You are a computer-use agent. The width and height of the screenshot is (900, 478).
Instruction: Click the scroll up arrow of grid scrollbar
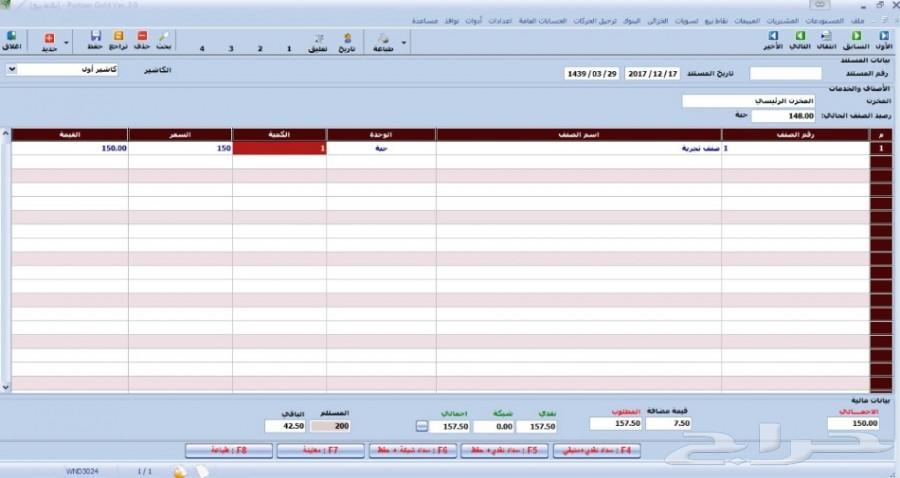6,134
